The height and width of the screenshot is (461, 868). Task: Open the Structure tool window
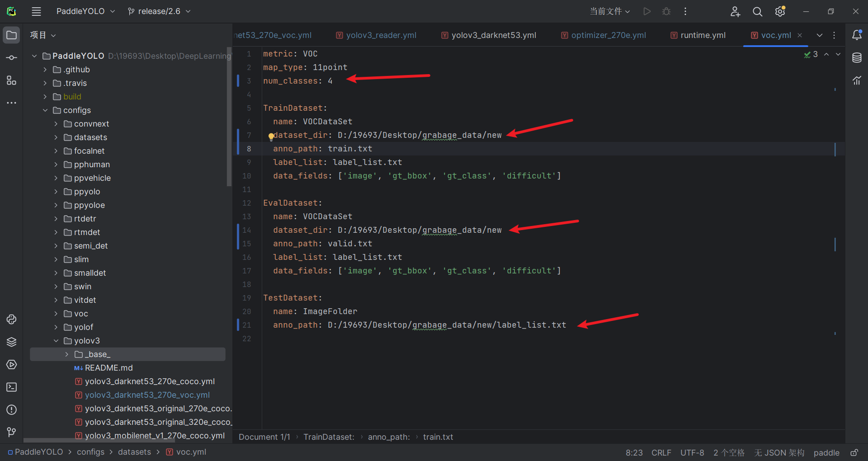coord(11,80)
